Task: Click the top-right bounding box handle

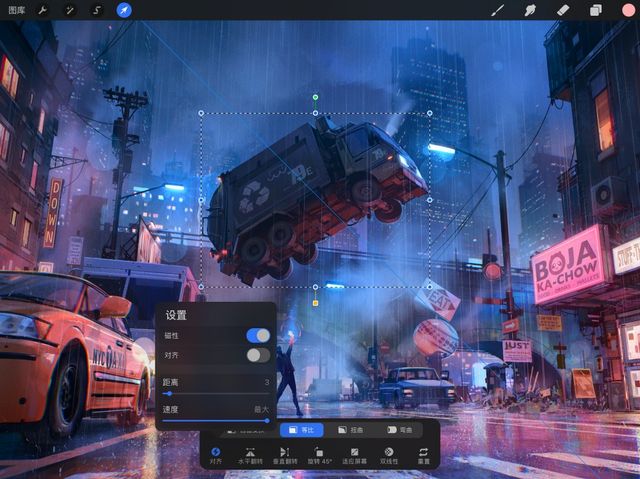Action: point(429,113)
